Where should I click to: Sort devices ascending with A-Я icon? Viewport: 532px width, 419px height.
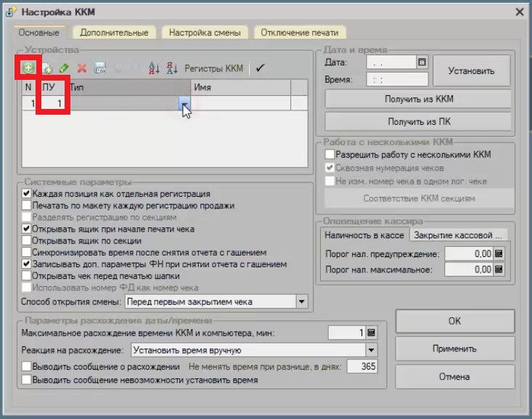click(x=154, y=68)
